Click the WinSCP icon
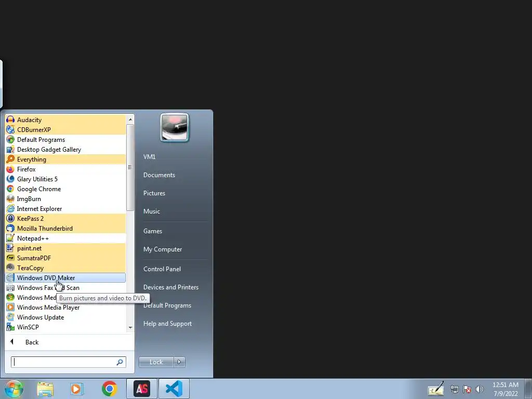Screen dimensions: 532x399 (x=10, y=327)
